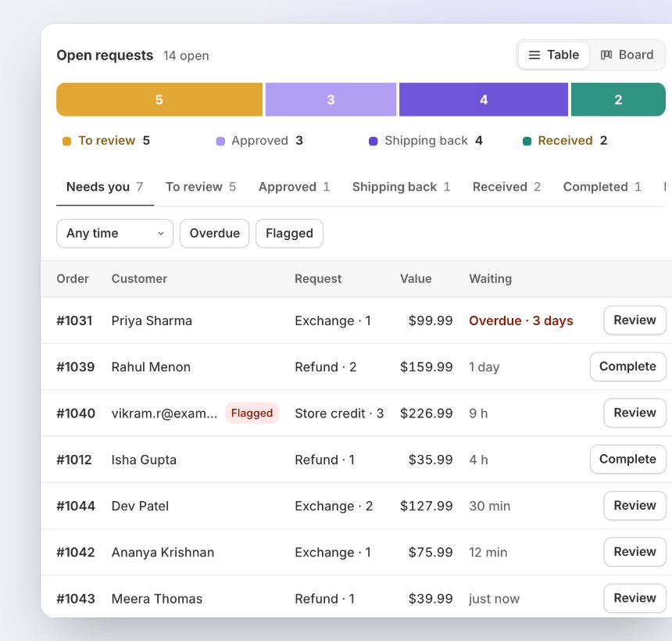Screen dimensions: 672x641
Task: Review order #1031 for Priya Sharma
Action: (x=634, y=320)
